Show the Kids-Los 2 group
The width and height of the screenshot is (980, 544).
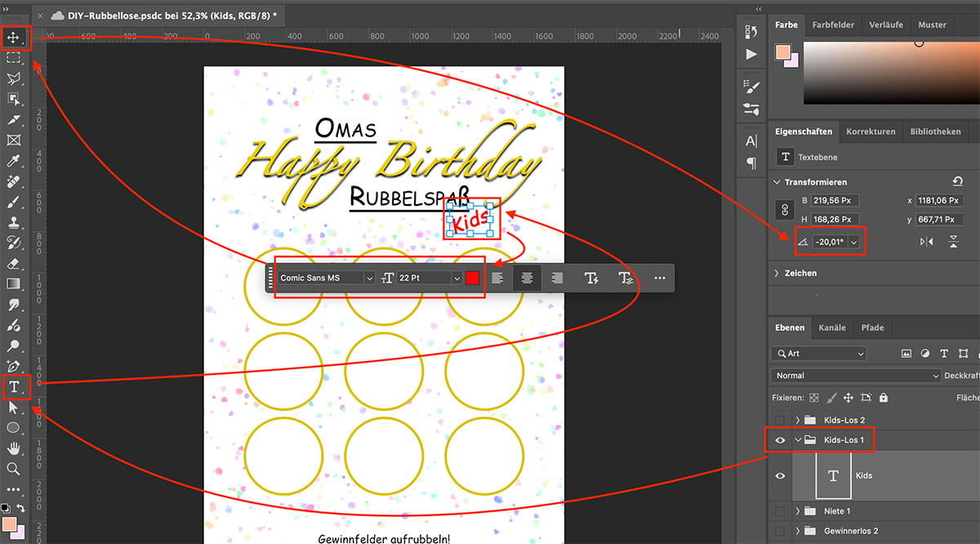coord(780,420)
